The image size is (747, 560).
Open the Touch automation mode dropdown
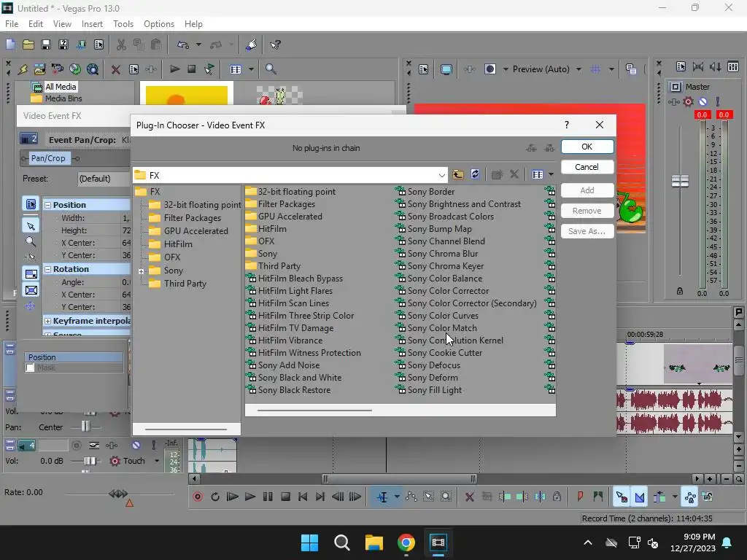point(157,461)
